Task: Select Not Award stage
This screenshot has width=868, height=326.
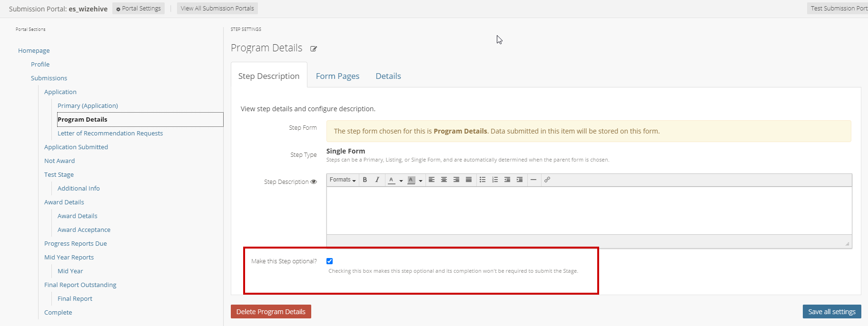Action: [59, 161]
